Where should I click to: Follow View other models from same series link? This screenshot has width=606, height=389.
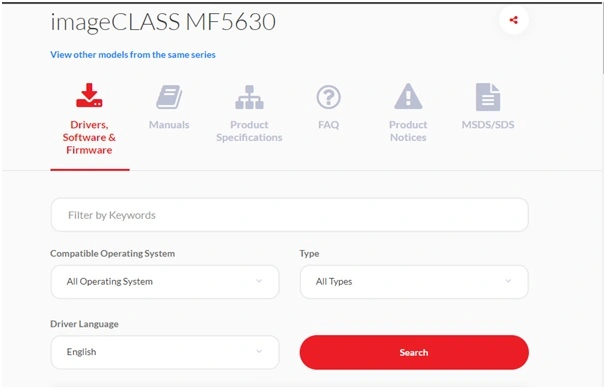[133, 54]
